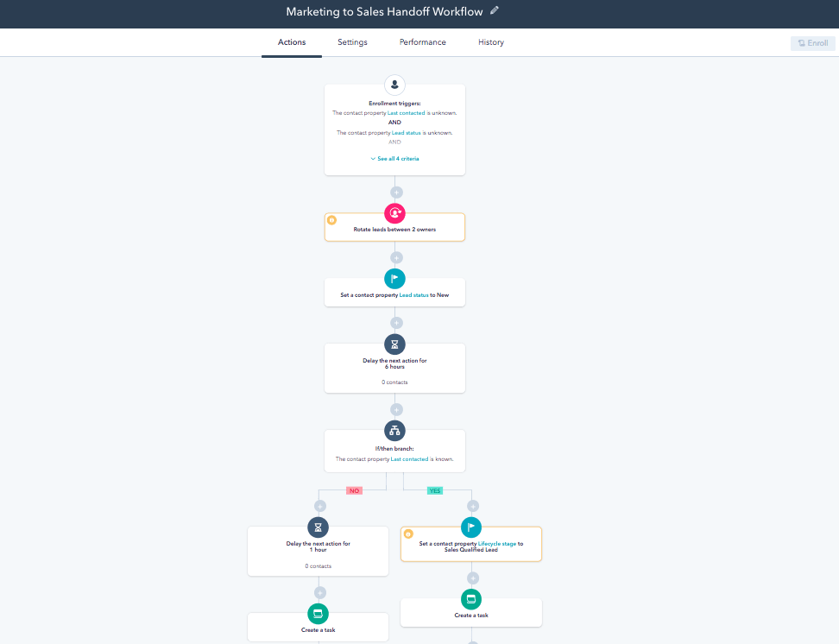Image resolution: width=839 pixels, height=644 pixels.
Task: View the History tab
Action: pos(490,41)
